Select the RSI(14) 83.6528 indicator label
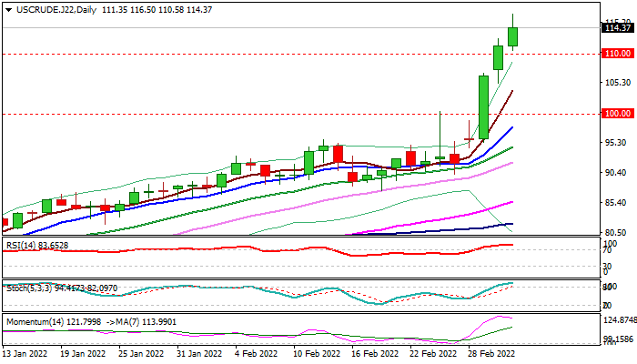The image size is (637, 364). pos(37,246)
